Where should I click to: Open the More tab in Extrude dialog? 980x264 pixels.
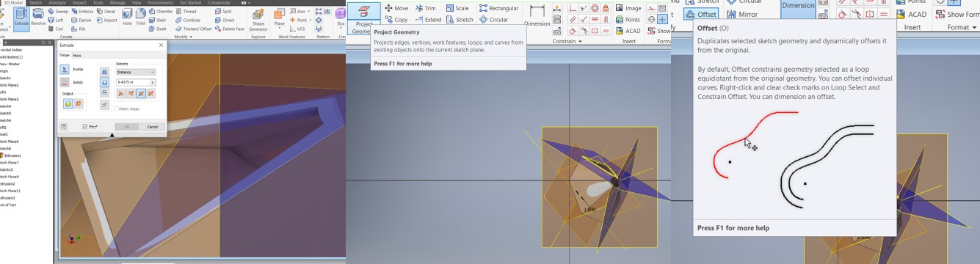(x=77, y=56)
